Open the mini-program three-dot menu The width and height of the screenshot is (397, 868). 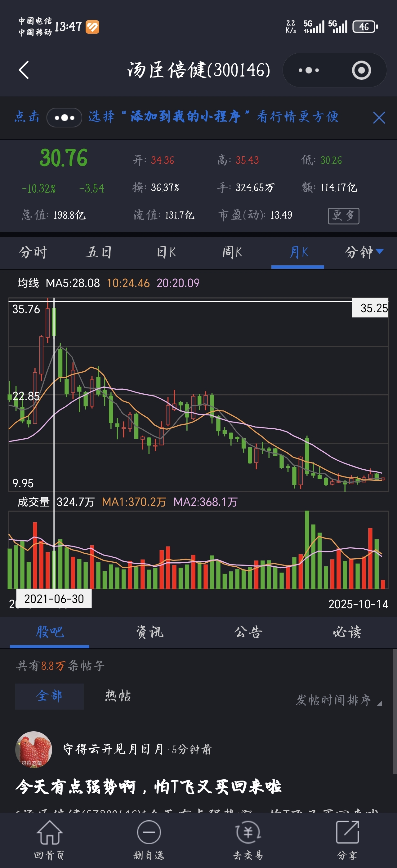coord(309,70)
